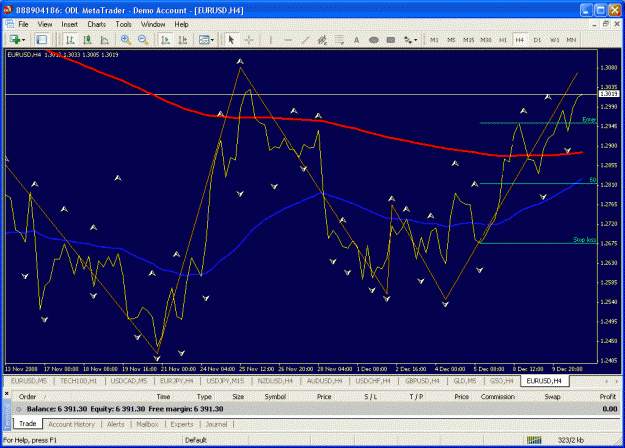Image resolution: width=625 pixels, height=448 pixels.
Task: Select the Crosshair tool
Action: click(249, 40)
